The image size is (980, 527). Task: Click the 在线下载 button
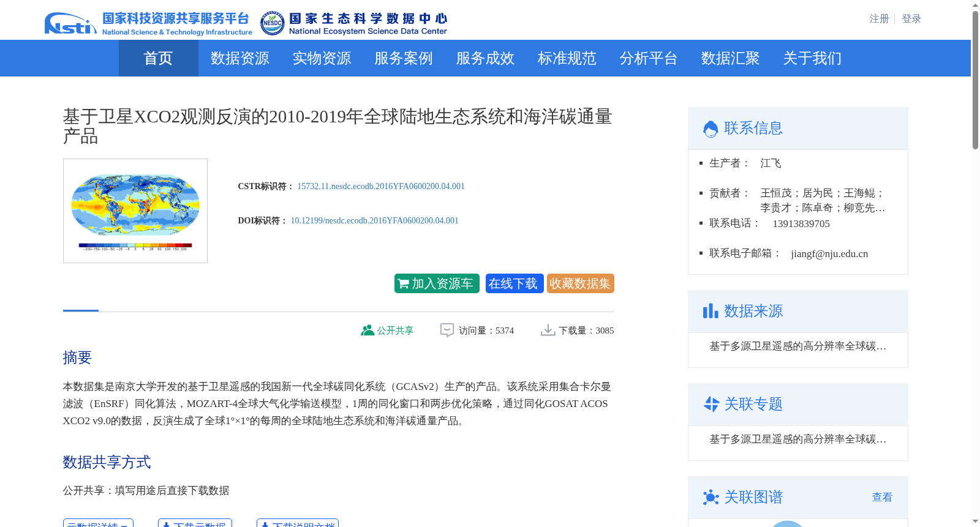(514, 283)
